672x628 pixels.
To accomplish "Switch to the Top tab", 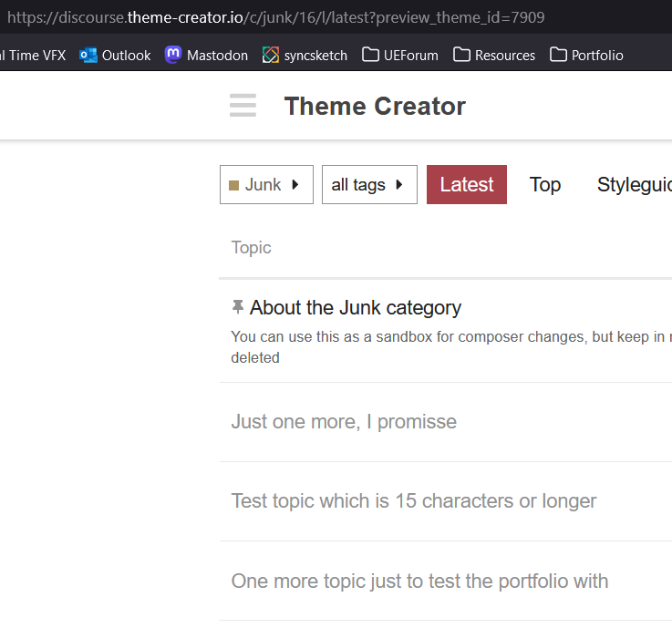I will [544, 185].
